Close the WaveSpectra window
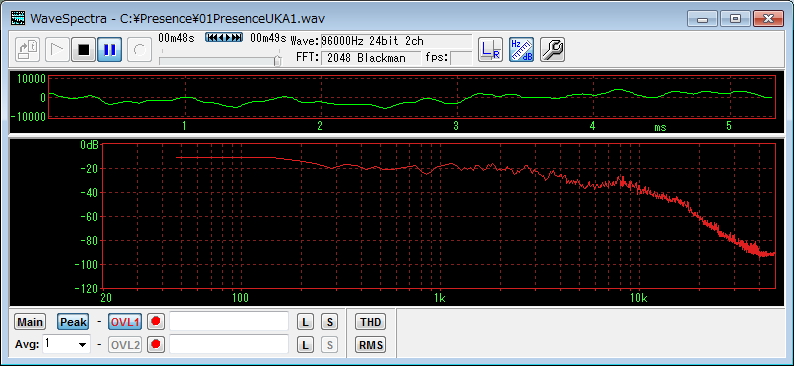The image size is (794, 366). (x=768, y=19)
